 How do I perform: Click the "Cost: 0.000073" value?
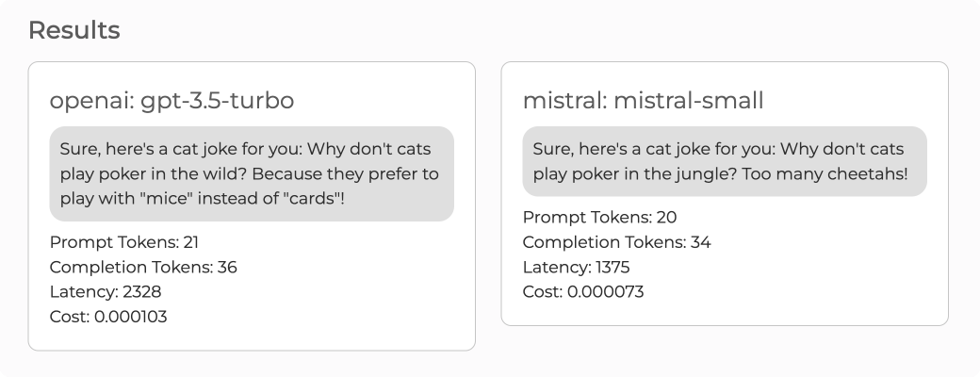[x=583, y=292]
